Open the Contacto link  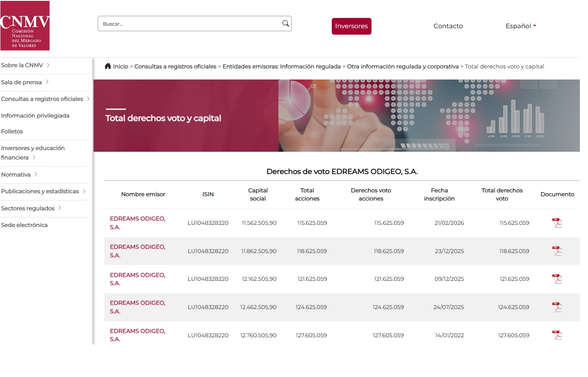(x=448, y=26)
